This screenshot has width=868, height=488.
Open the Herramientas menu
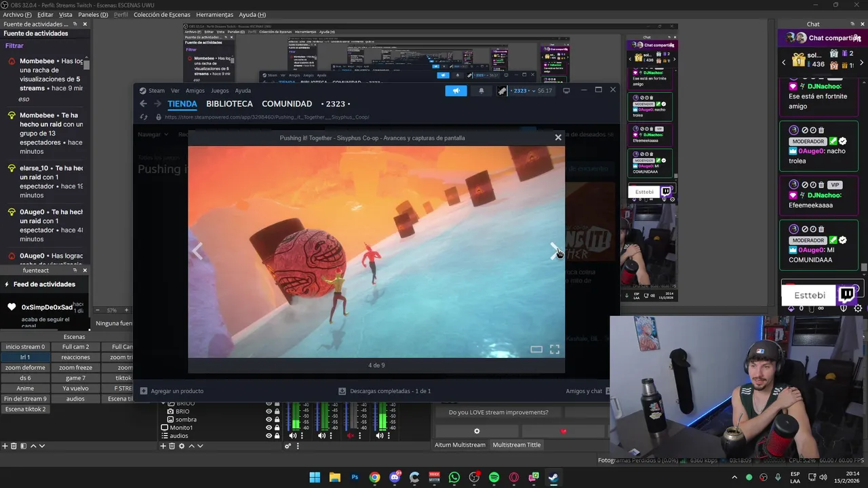(x=214, y=14)
